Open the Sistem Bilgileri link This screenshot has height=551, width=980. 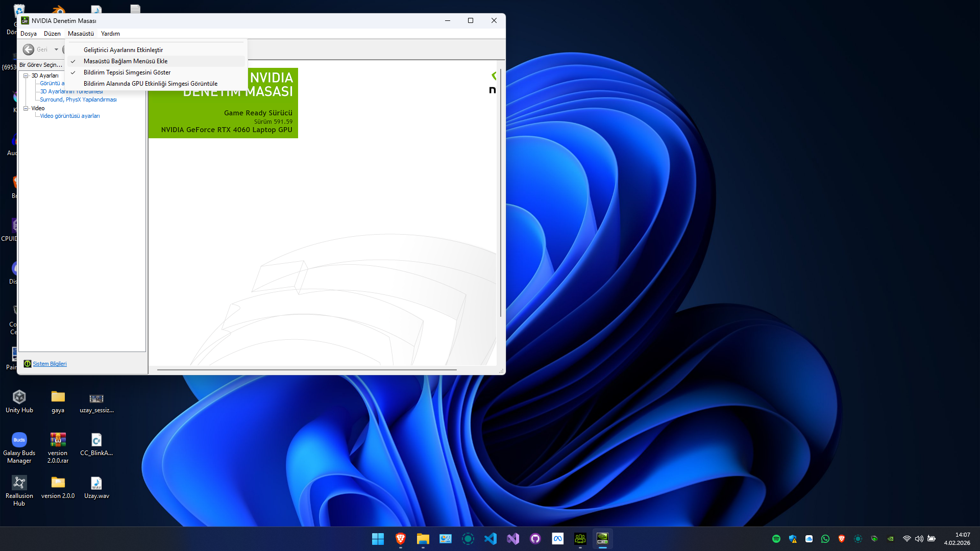pos(50,364)
